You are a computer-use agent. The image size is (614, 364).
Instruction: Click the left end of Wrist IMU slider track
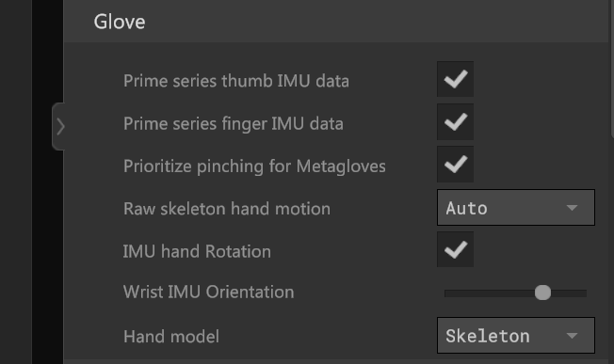(447, 293)
